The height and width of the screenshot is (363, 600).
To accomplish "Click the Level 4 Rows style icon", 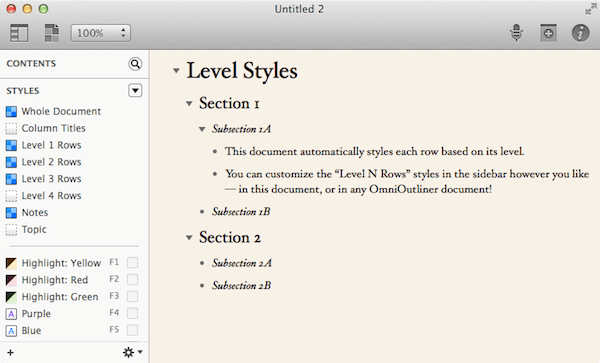I will 11,196.
